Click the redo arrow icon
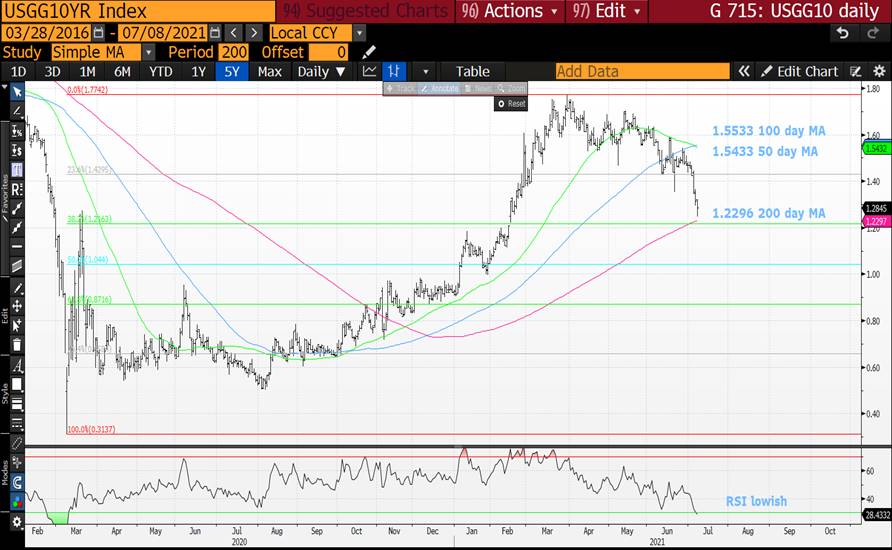 pos(873,33)
